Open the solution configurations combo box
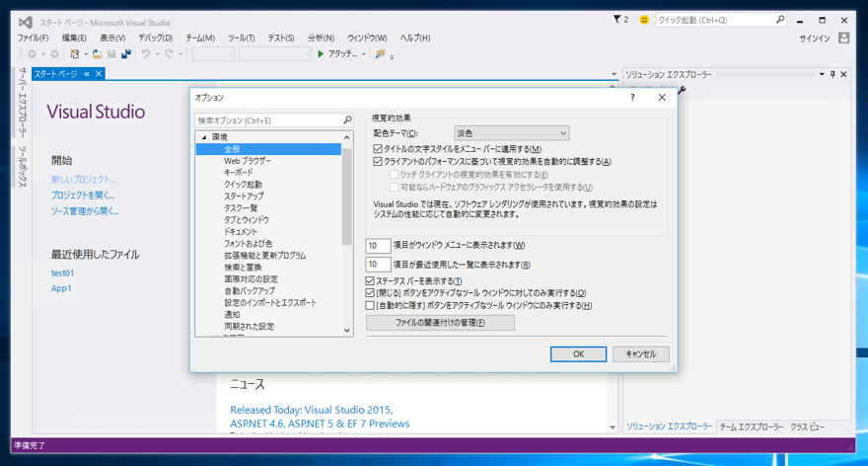The height and width of the screenshot is (466, 868). pyautogui.click(x=213, y=53)
